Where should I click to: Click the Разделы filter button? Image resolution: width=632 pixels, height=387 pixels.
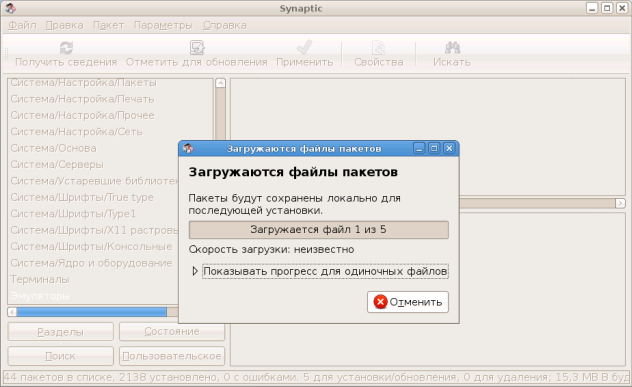click(x=60, y=332)
